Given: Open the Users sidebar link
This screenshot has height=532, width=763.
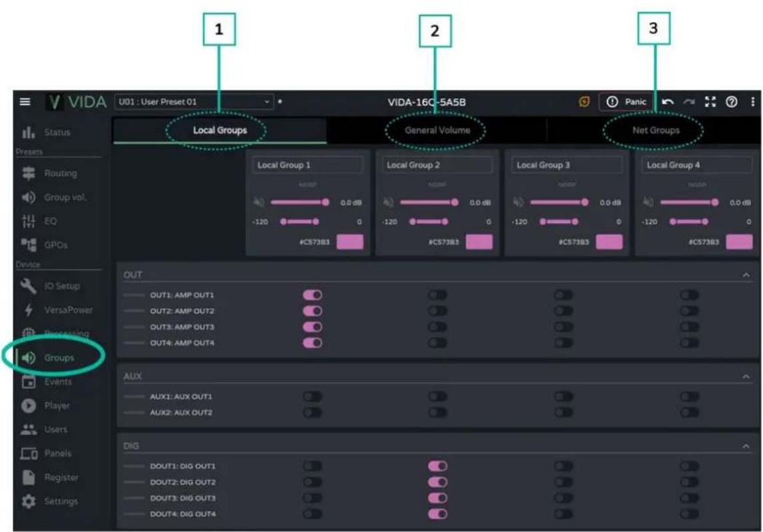Looking at the screenshot, I should click(x=56, y=429).
